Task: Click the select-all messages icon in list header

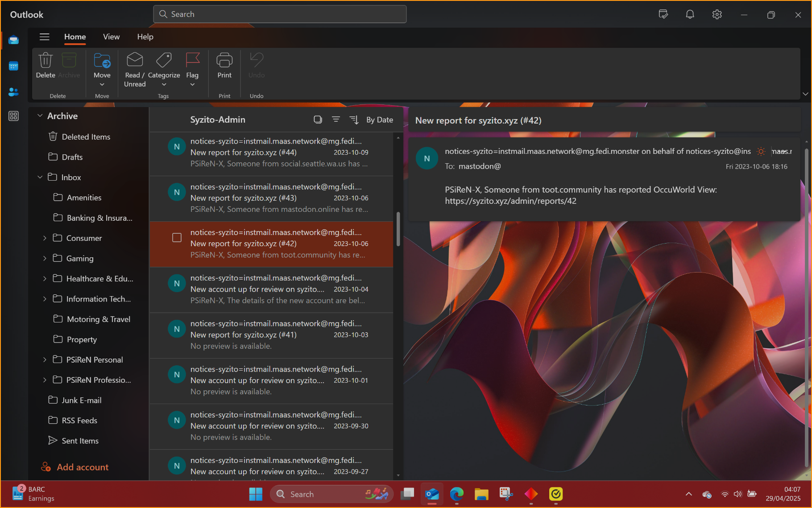Action: 318,120
